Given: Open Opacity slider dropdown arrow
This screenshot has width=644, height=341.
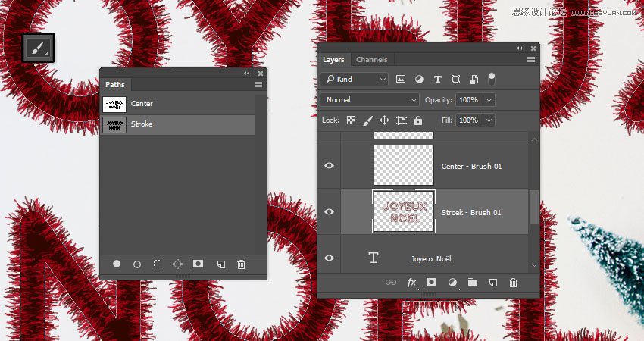Looking at the screenshot, I should point(489,100).
